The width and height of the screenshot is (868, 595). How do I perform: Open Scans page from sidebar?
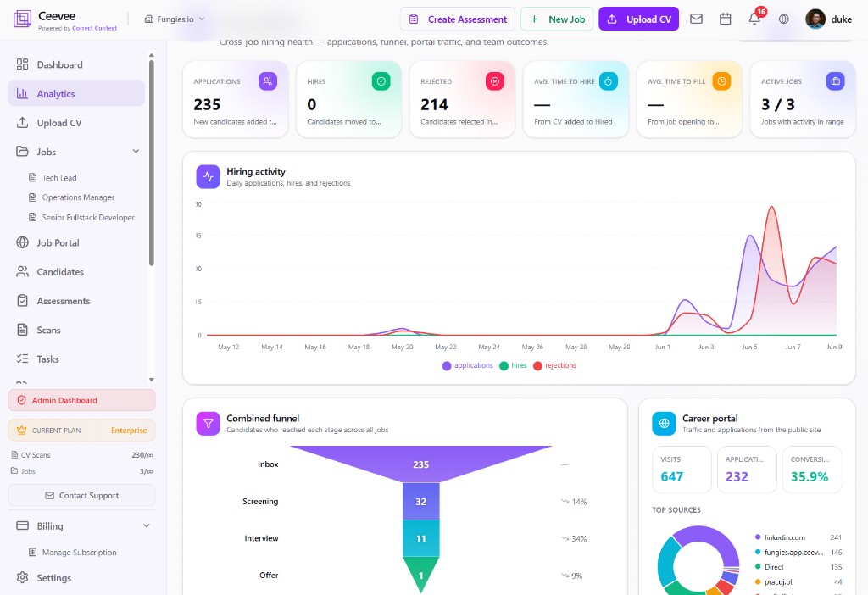[x=76, y=330]
